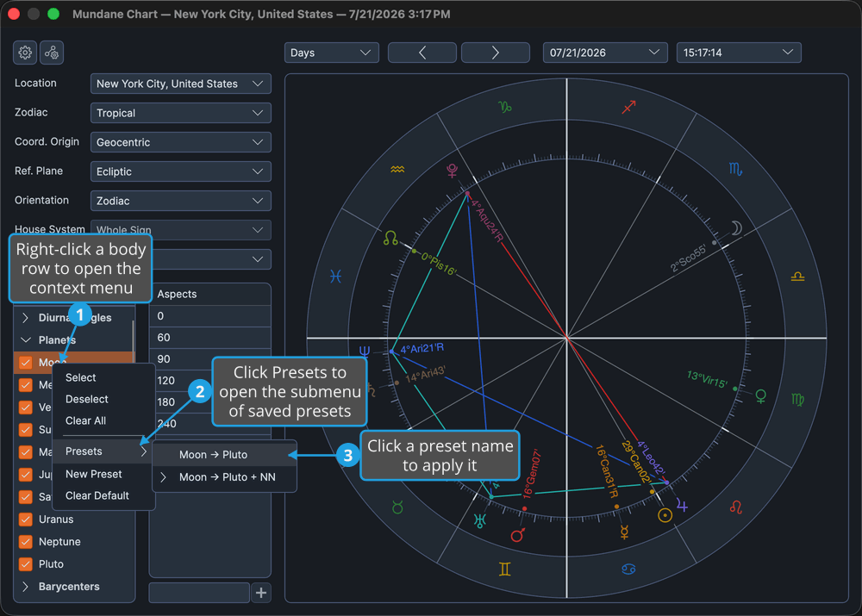Open the Coord. Origin Geocentric dropdown
862x616 pixels.
point(180,142)
